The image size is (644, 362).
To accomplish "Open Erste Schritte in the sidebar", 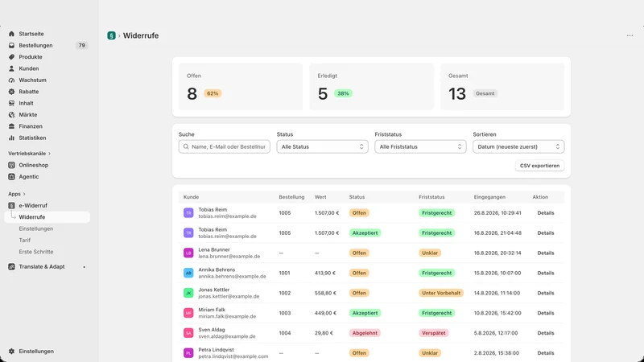I will 36,252.
